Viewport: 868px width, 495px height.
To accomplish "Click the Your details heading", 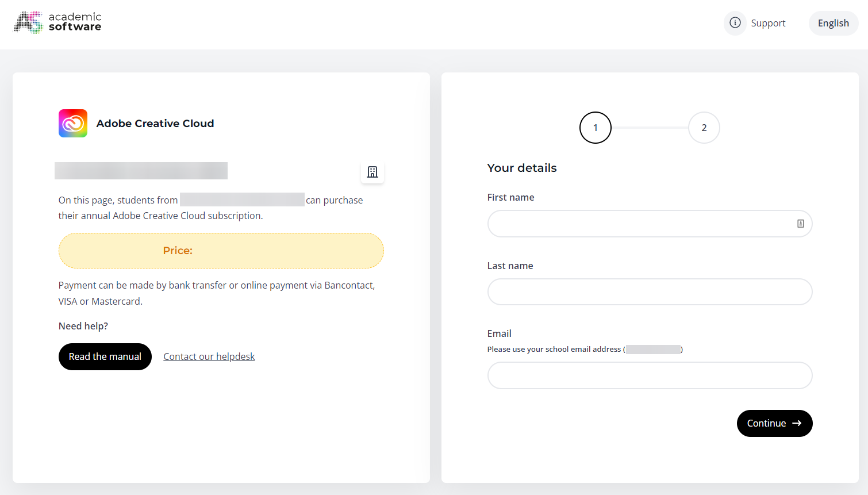I will [x=522, y=168].
